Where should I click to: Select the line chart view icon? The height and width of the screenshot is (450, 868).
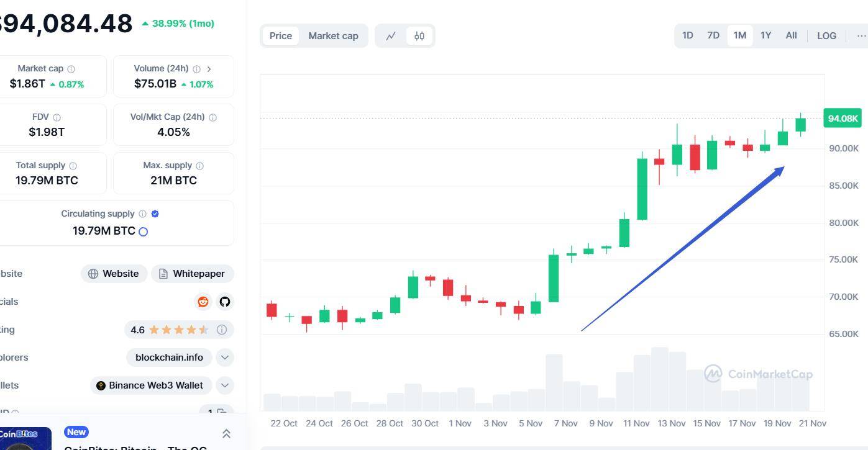tap(391, 35)
